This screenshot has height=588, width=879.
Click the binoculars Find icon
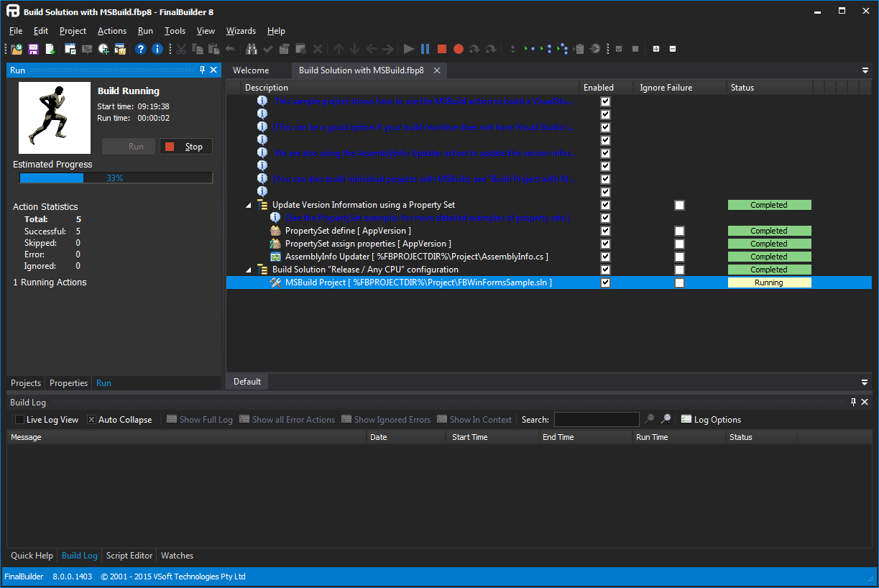tap(252, 49)
